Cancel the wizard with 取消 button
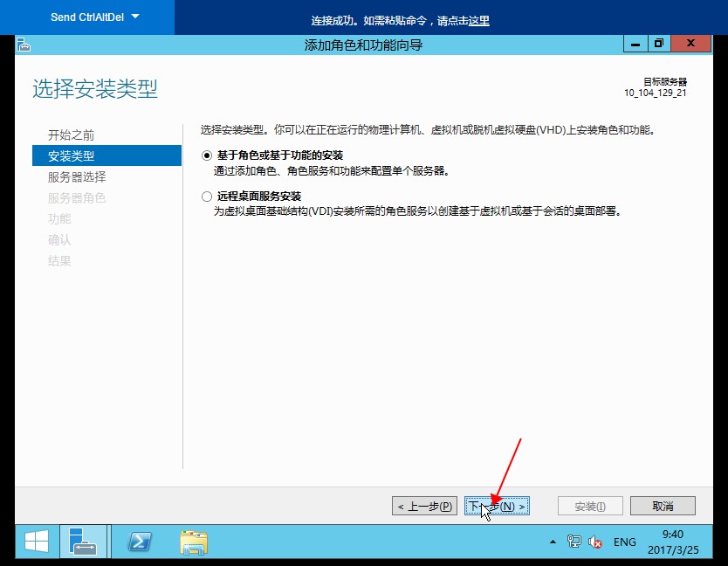This screenshot has height=566, width=728. [x=663, y=506]
